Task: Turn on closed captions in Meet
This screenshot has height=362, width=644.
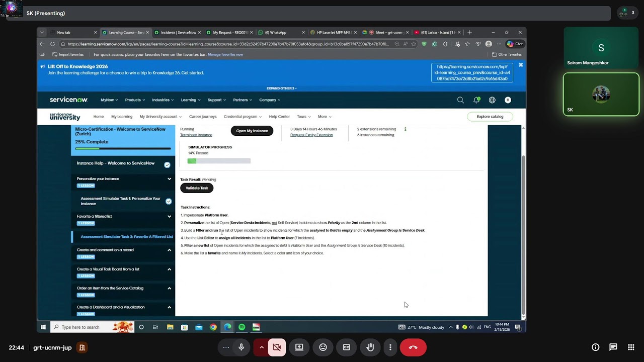Action: click(x=347, y=347)
